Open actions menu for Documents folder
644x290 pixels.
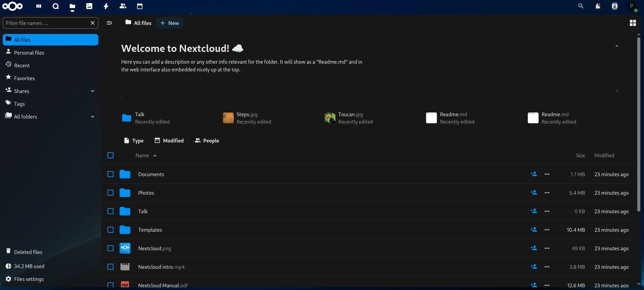point(547,174)
